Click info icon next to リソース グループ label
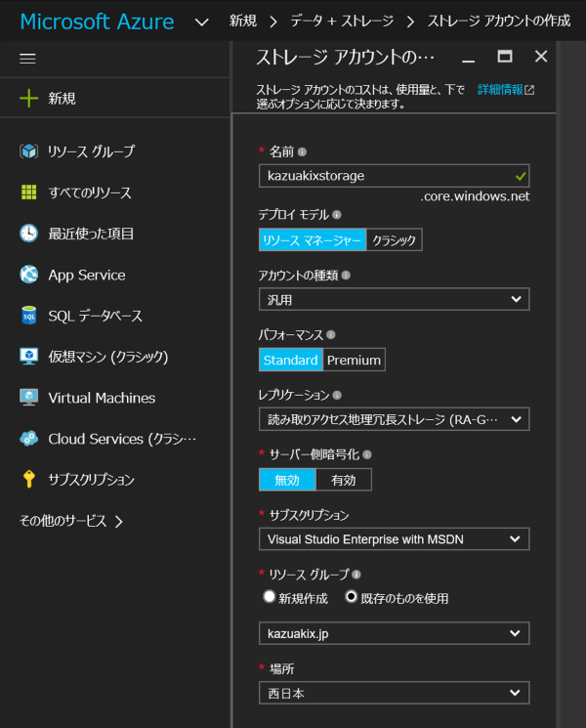The image size is (586, 728). (356, 575)
